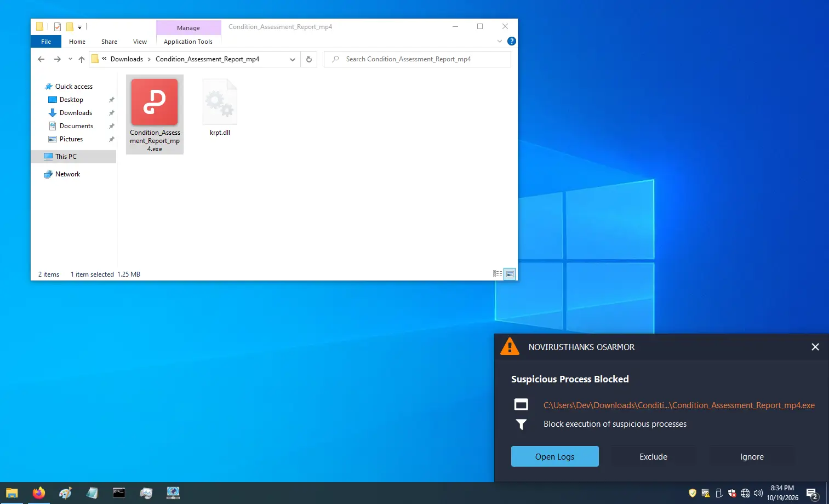
Task: Select Desktop in Quick access
Action: coord(71,100)
